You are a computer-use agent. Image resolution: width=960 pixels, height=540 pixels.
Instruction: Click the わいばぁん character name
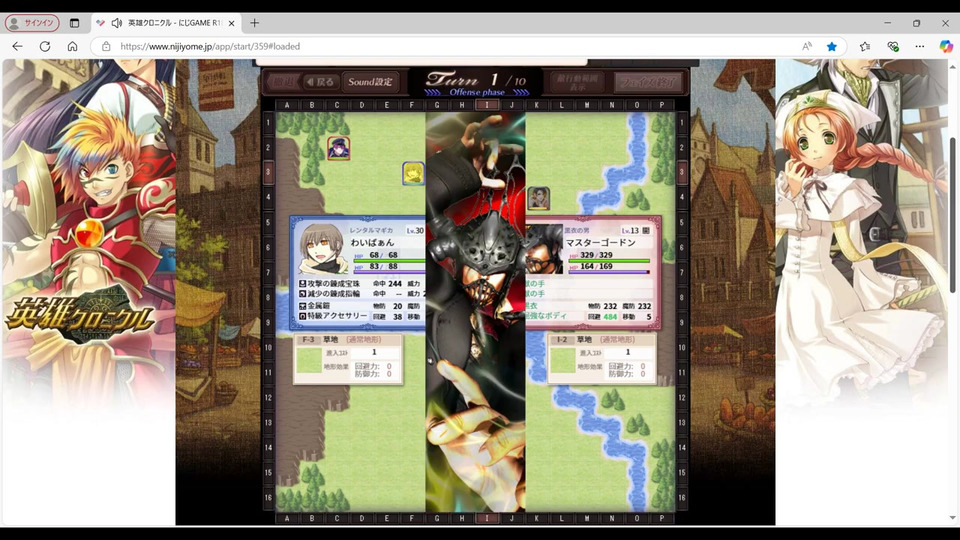(372, 242)
